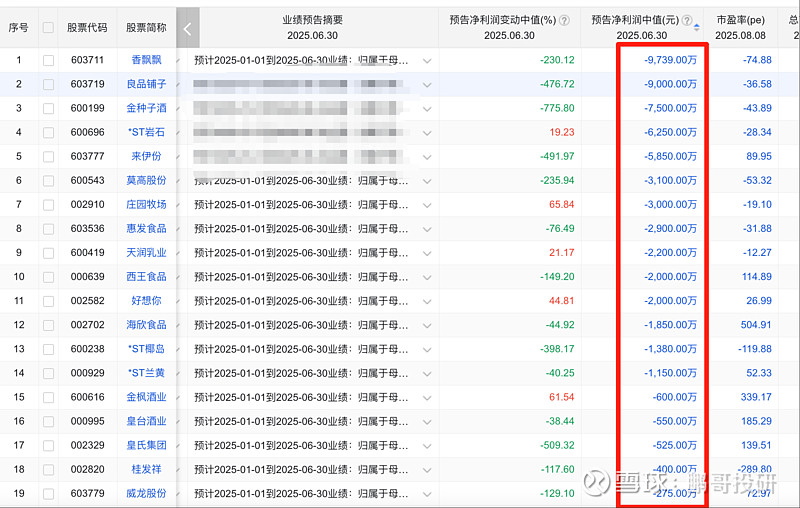Toggle the select-all checkbox in header
Screen dimensions: 800x508
click(x=48, y=28)
